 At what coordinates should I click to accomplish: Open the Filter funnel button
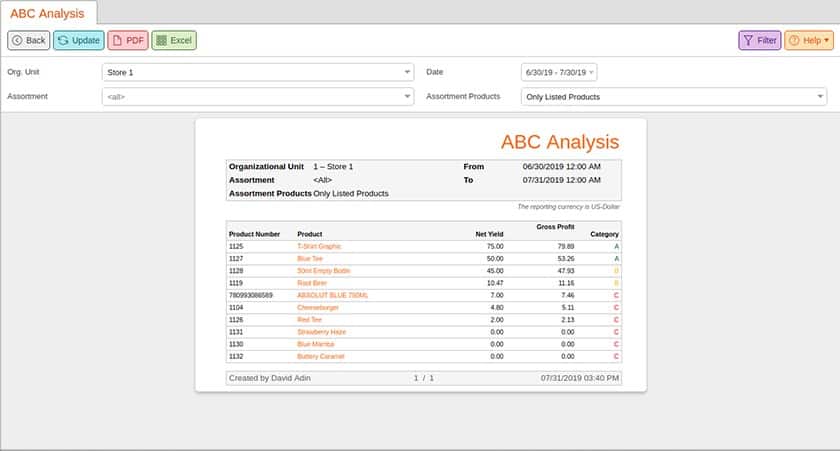tap(759, 41)
